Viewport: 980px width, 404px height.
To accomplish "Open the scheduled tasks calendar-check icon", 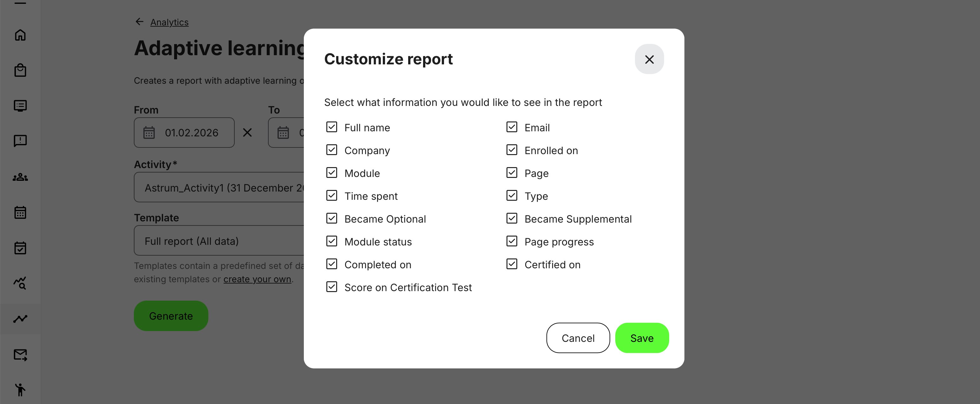I will 20,248.
